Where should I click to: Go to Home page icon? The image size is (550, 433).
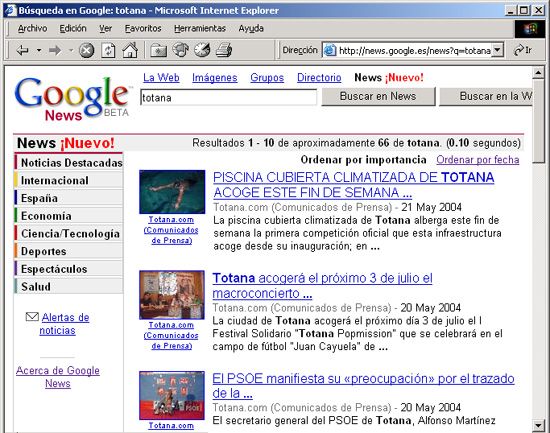[130, 50]
